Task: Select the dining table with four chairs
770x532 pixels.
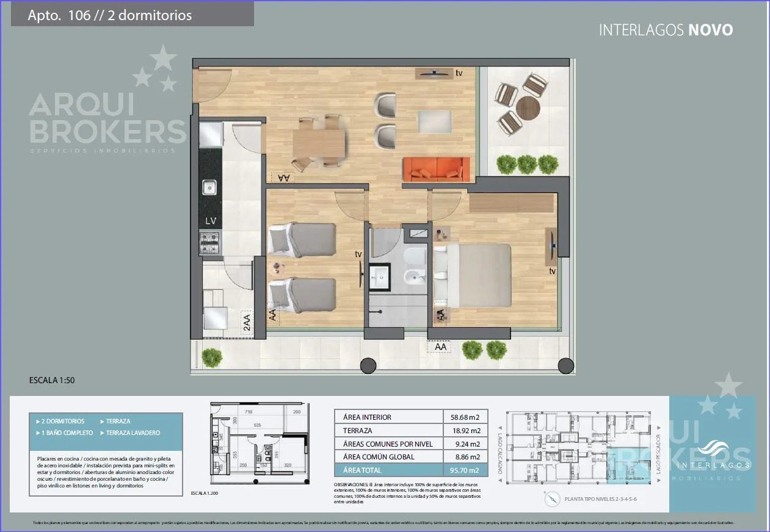Action: 319,143
